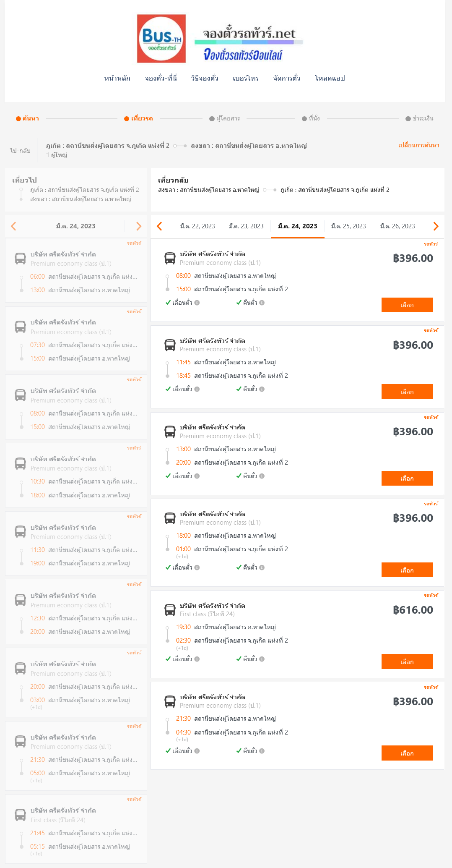452x868 pixels.
Task: Click the เปลี่ยนการค้นหา link
Action: coord(419,145)
